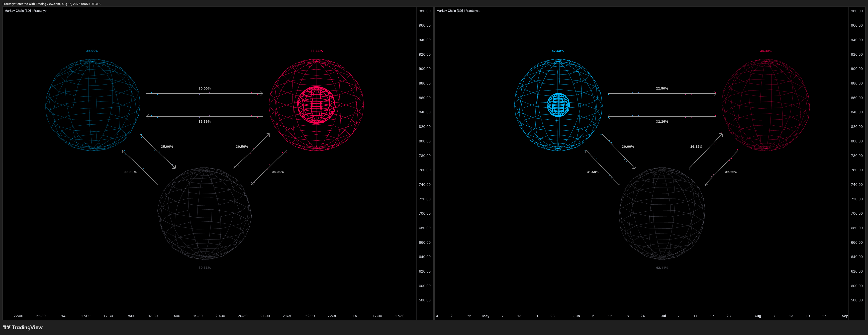
Task: Click the gray wireframe sphere in right pane
Action: point(662,213)
